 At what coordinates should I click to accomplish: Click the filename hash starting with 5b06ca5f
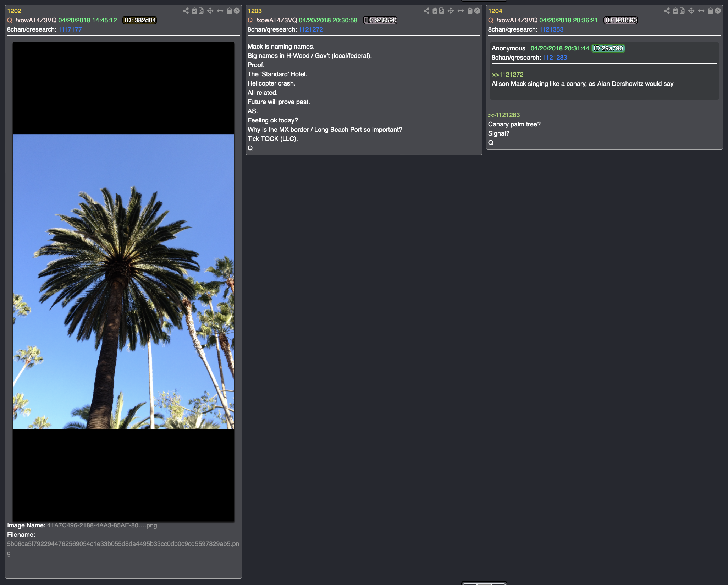pos(123,548)
